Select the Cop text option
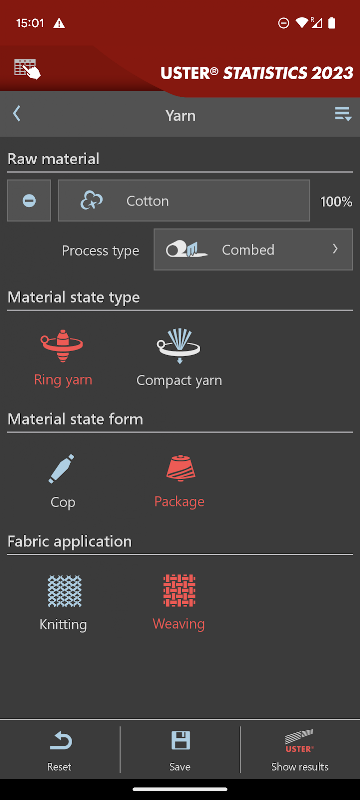Image resolution: width=360 pixels, height=800 pixels. pyautogui.click(x=63, y=502)
